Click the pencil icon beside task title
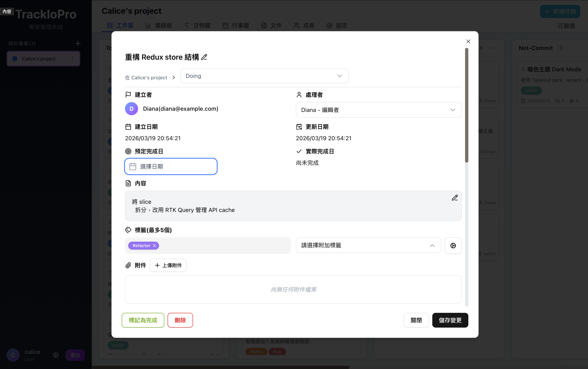Screen dimensions: 588x369 [204, 57]
